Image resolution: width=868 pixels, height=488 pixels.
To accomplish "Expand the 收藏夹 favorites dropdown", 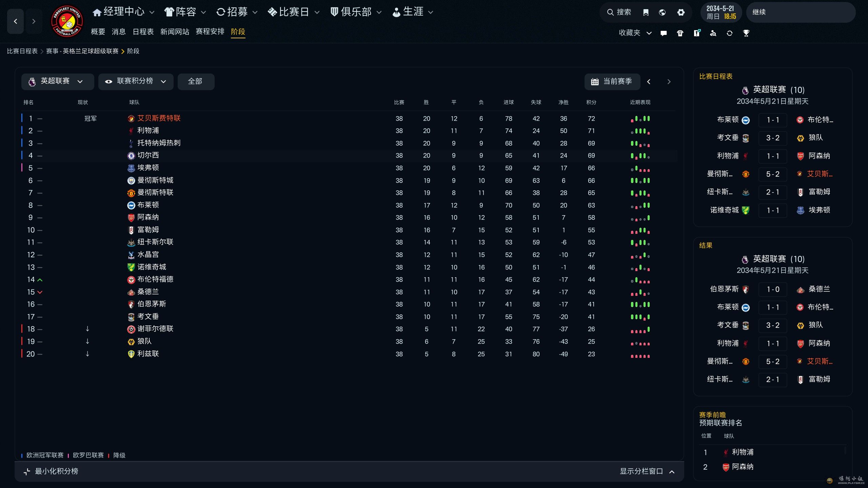I will [635, 33].
